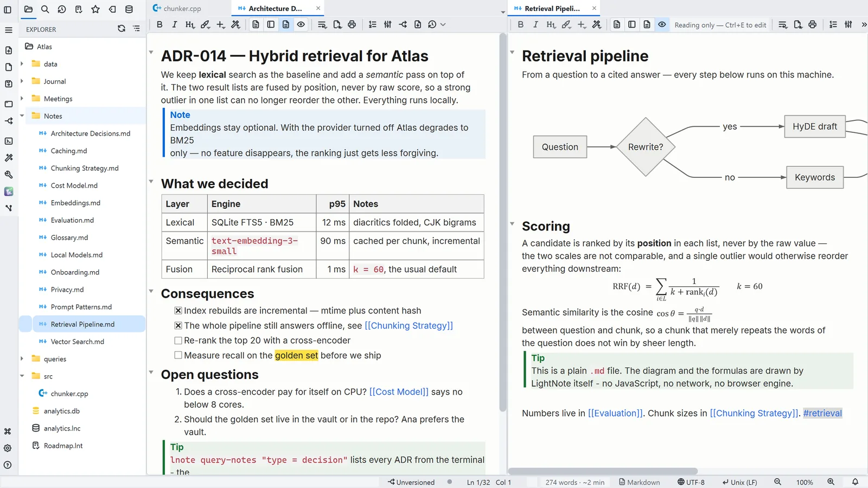The height and width of the screenshot is (488, 868).
Task: Open heading level dropdown in Architecture Decisions toolbar
Action: point(190,24)
